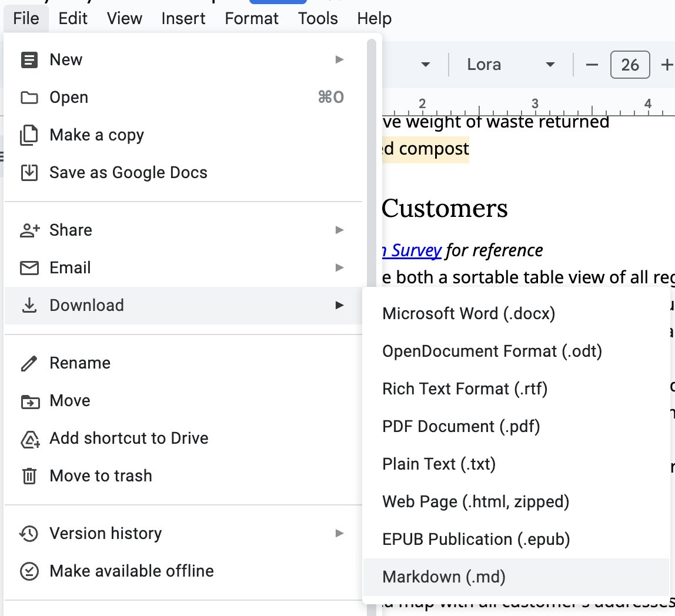The width and height of the screenshot is (675, 616).
Task: Open the Insert menu
Action: coord(183,18)
